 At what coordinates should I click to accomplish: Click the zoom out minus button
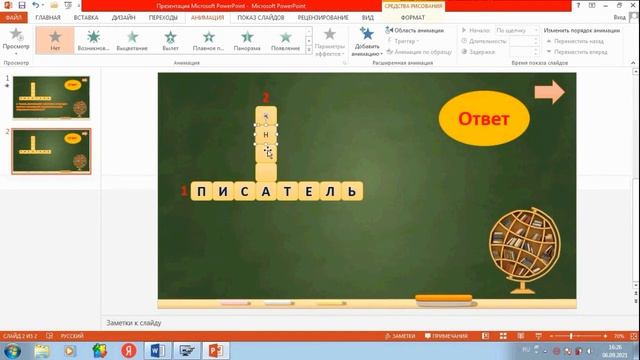click(551, 336)
